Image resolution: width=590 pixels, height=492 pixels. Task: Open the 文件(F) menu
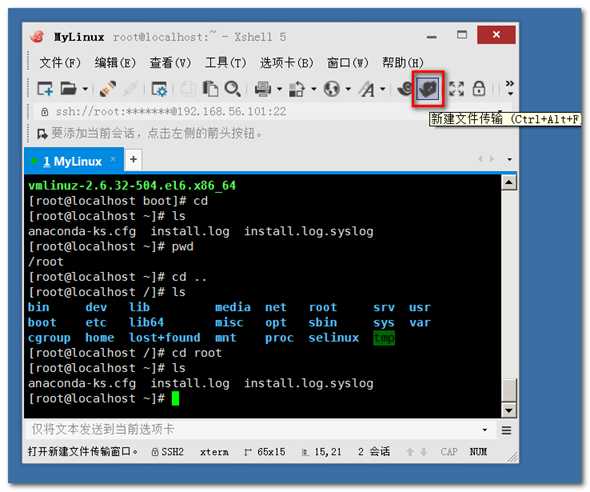60,62
